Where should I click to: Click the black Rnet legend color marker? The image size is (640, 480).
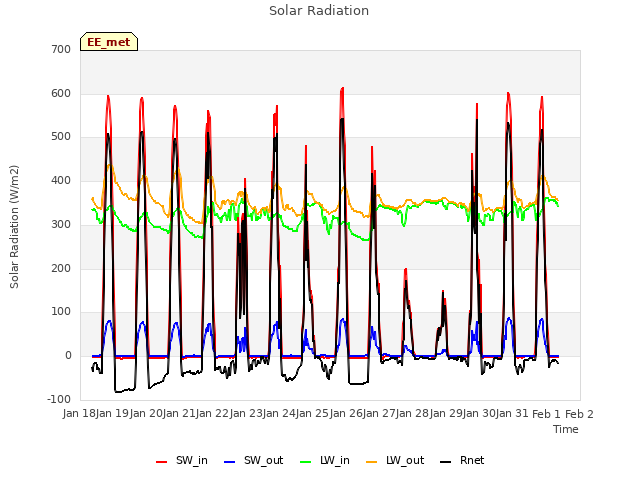point(446,462)
